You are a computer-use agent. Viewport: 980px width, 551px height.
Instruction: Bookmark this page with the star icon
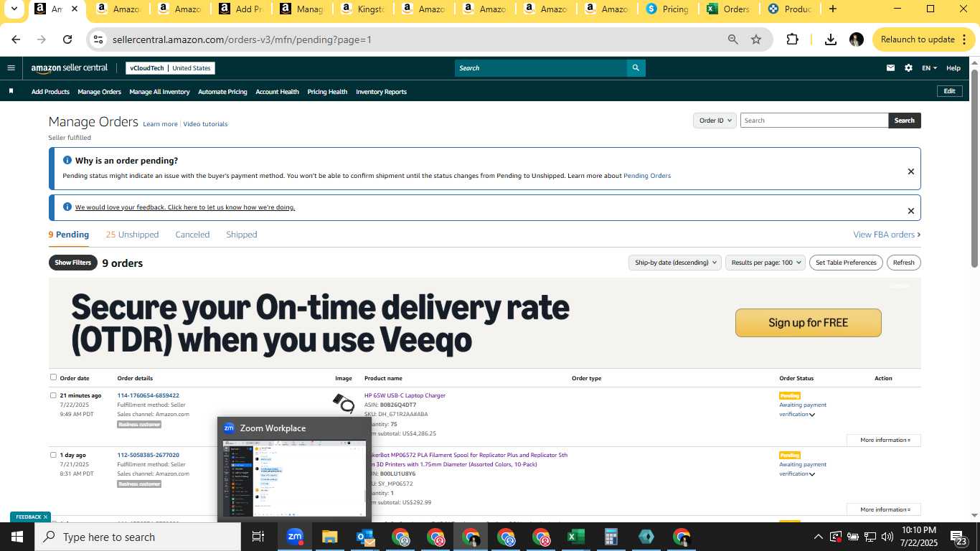(755, 39)
